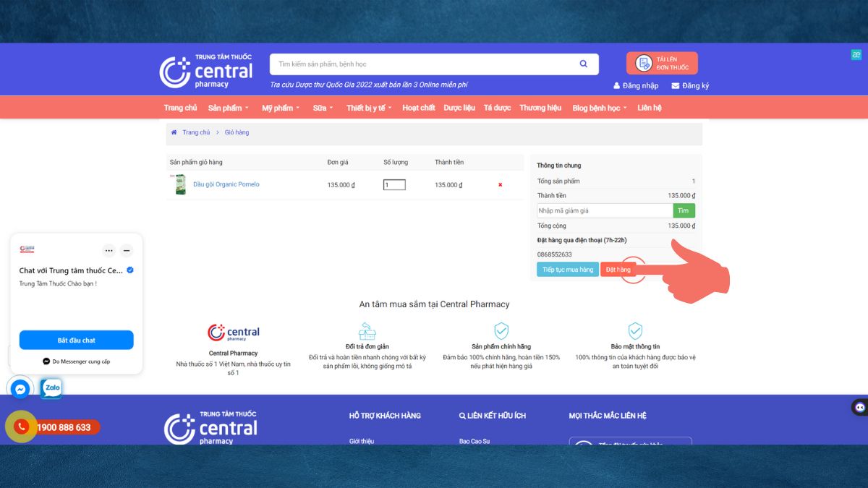Click the Hỗ trợ khách hàng footer heading
The width and height of the screenshot is (868, 488).
click(385, 416)
